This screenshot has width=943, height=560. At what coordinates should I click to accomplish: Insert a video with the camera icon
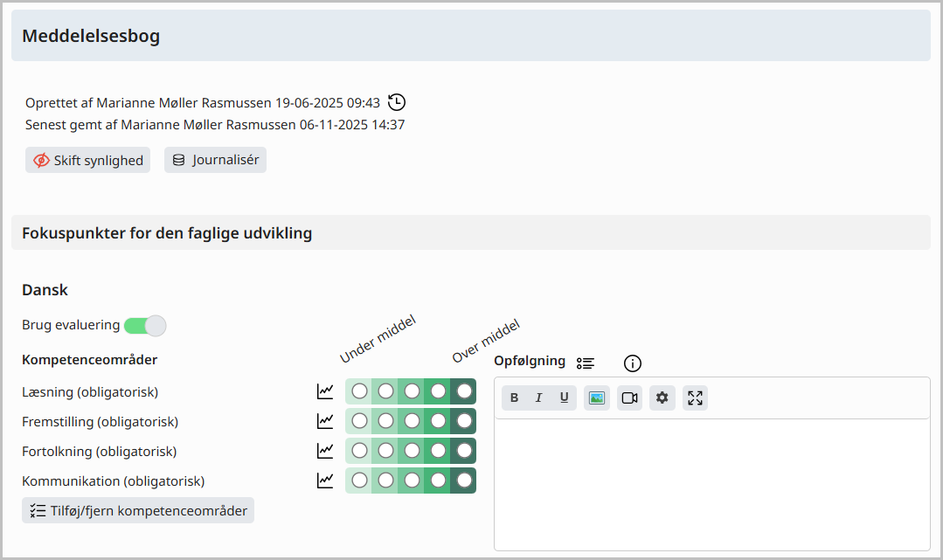click(629, 398)
